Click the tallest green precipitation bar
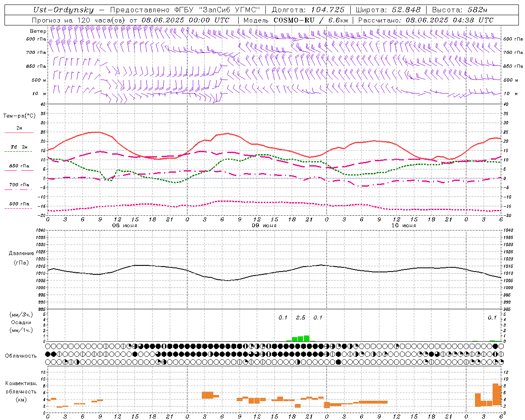 pos(306,338)
